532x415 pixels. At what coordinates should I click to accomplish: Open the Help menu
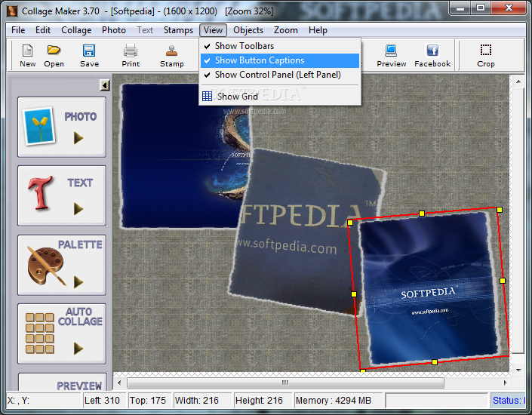pos(318,30)
